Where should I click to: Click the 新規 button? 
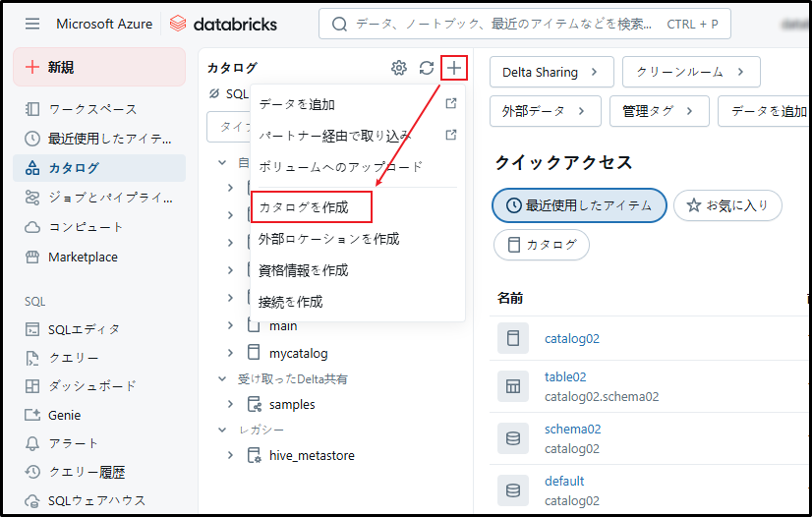pos(99,67)
